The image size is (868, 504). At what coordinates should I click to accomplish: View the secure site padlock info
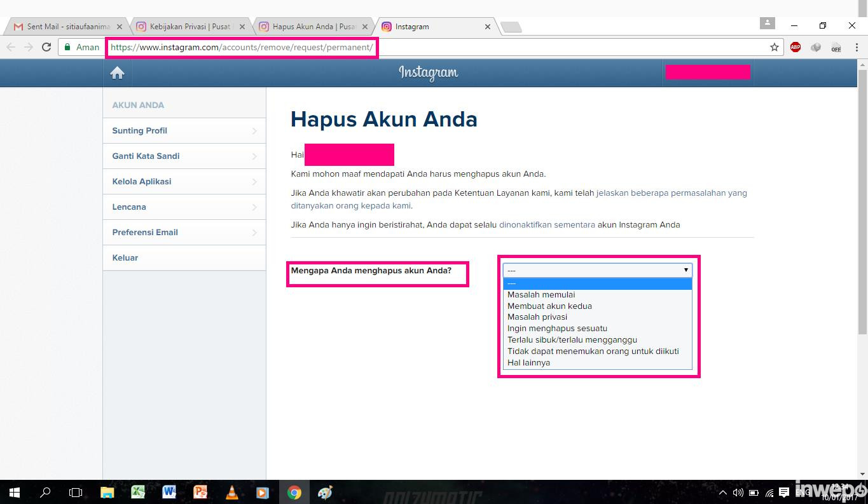67,47
